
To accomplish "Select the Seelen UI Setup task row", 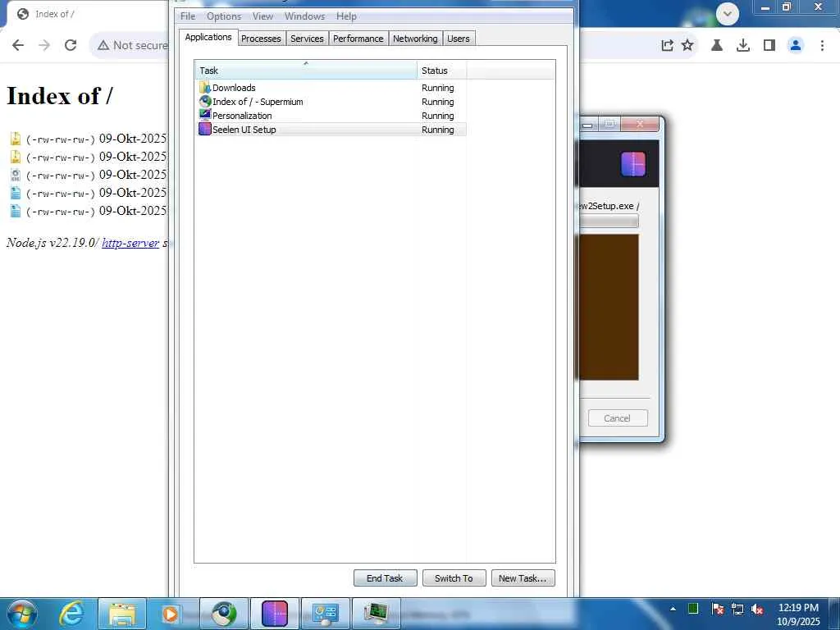I will pos(331,130).
